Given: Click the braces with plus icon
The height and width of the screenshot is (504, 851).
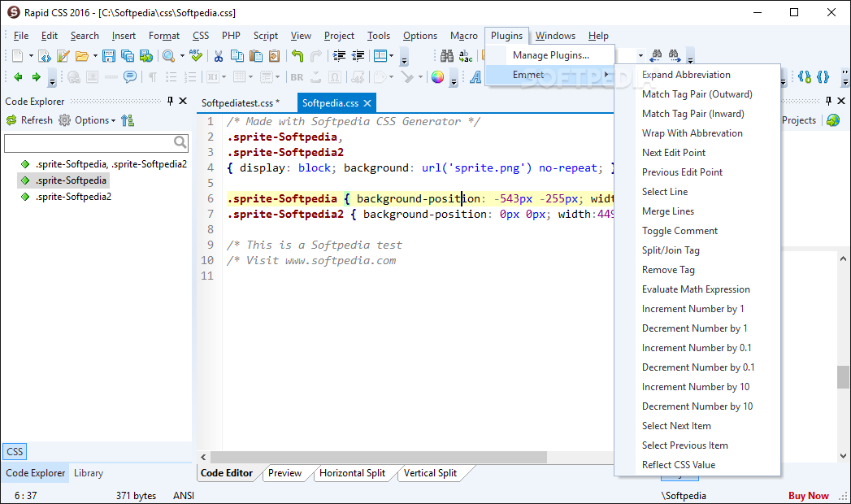Looking at the screenshot, I should (x=805, y=77).
